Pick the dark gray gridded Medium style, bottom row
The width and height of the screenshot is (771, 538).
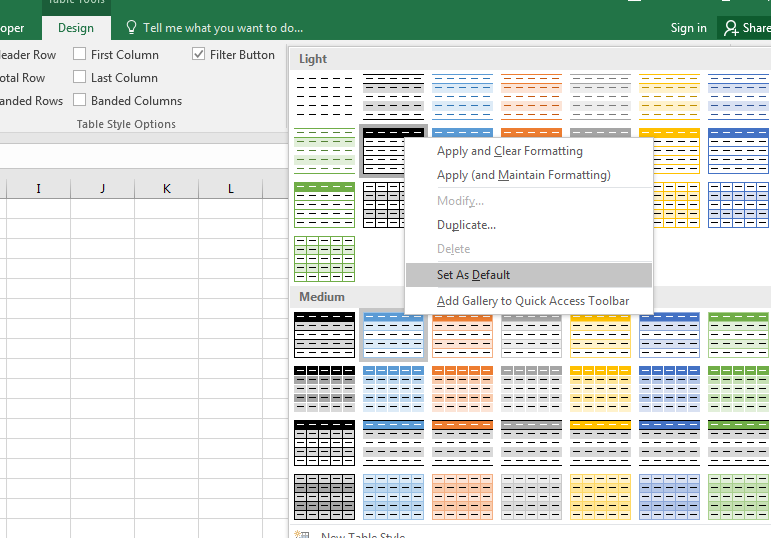325,497
